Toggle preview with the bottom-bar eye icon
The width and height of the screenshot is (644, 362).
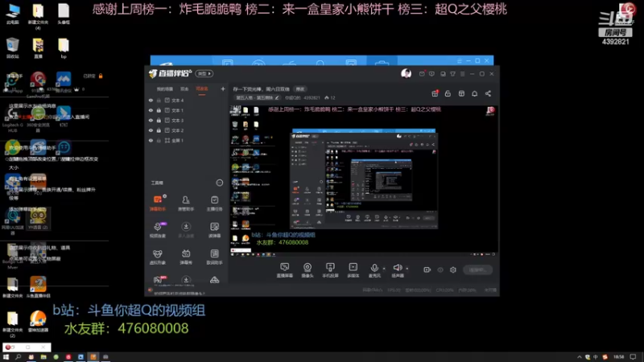pos(440,269)
